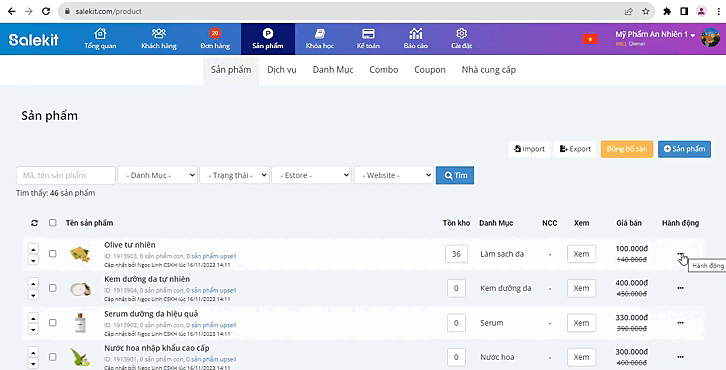Share this page from the address bar
Image resolution: width=726 pixels, height=370 pixels.
(x=628, y=11)
